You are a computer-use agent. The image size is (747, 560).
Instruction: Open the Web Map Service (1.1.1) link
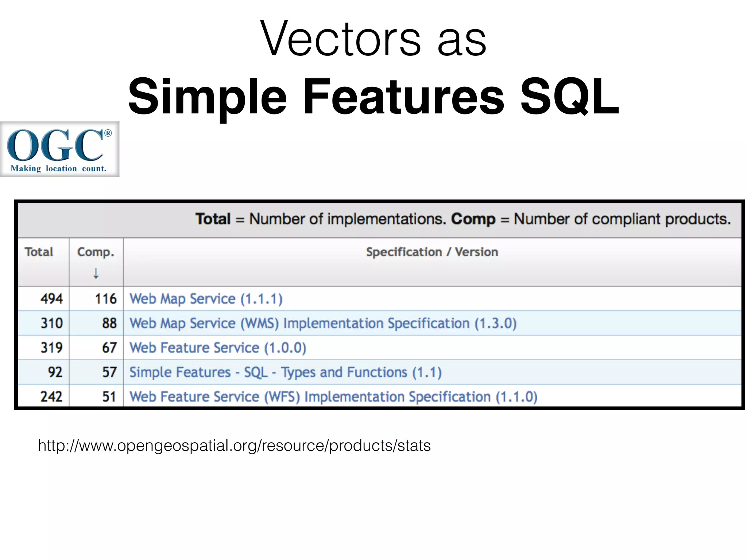(206, 299)
